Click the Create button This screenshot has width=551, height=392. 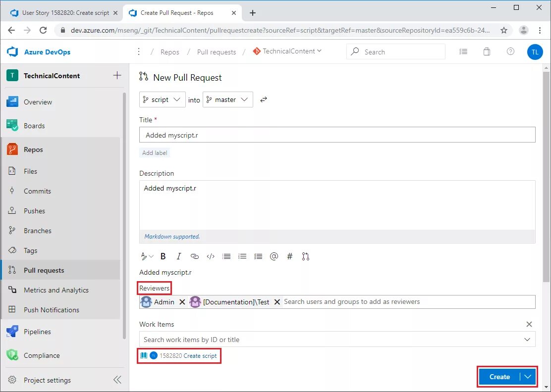pyautogui.click(x=499, y=377)
